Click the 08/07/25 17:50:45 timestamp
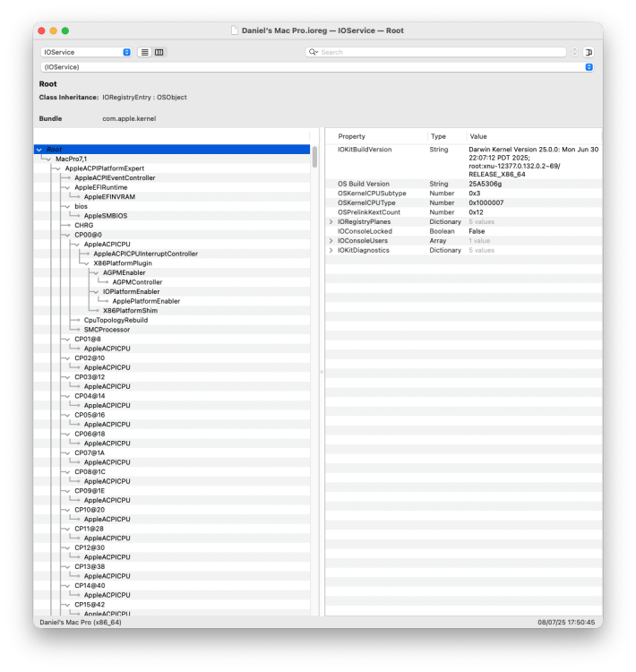The width and height of the screenshot is (636, 672). (x=566, y=623)
